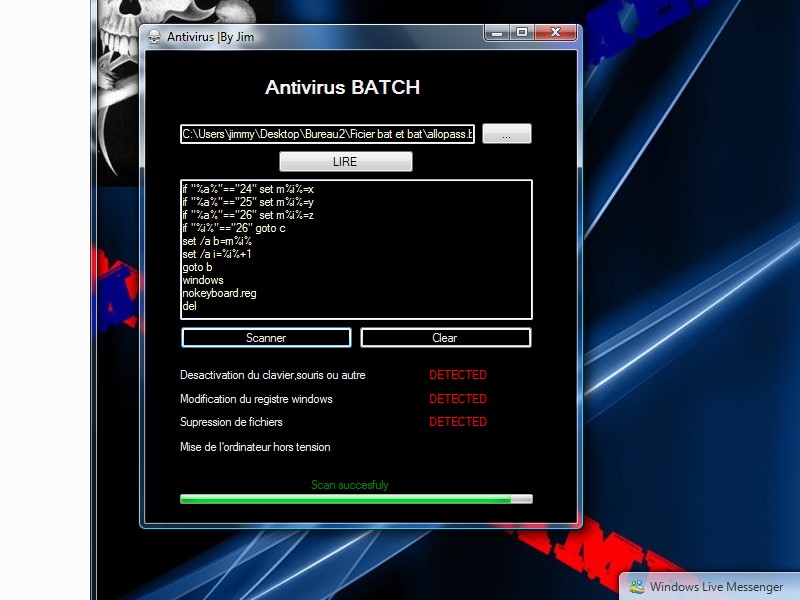Minimize the Antivirus window
The width and height of the screenshot is (800, 600).
click(x=496, y=33)
